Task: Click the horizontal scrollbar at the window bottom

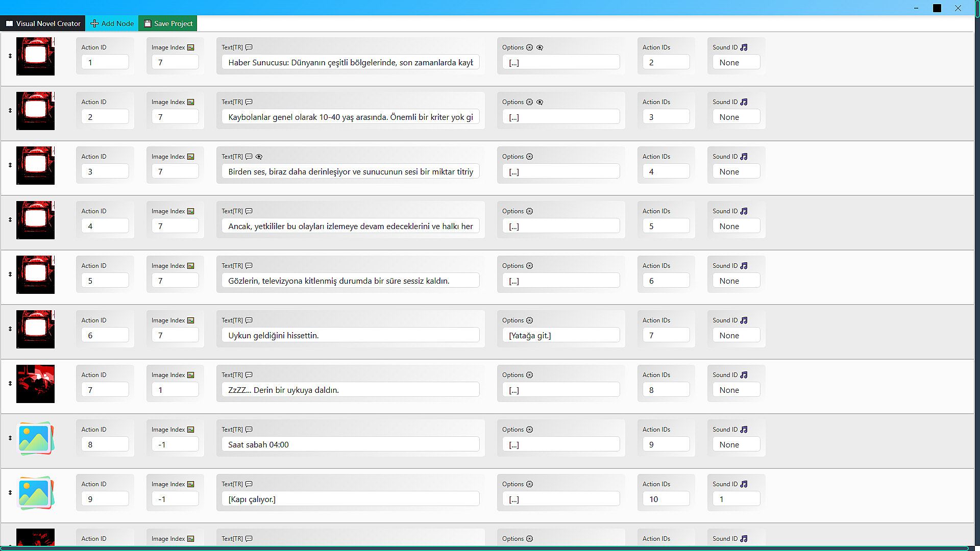Action: [x=485, y=548]
